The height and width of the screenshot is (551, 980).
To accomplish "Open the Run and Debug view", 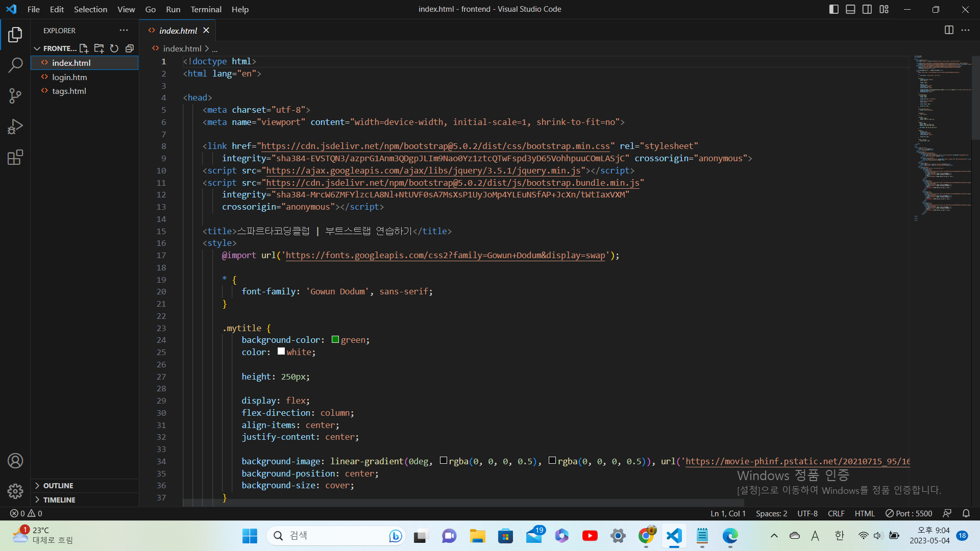I will pyautogui.click(x=15, y=127).
